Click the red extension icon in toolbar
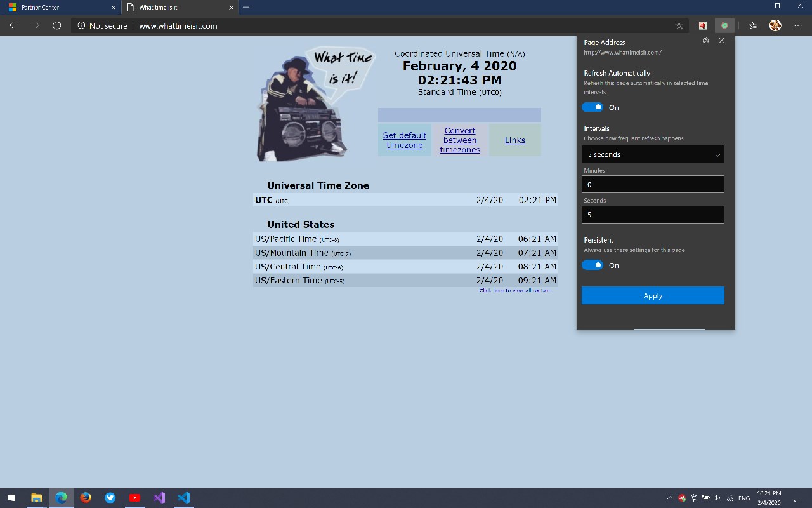The width and height of the screenshot is (812, 508). tap(703, 25)
